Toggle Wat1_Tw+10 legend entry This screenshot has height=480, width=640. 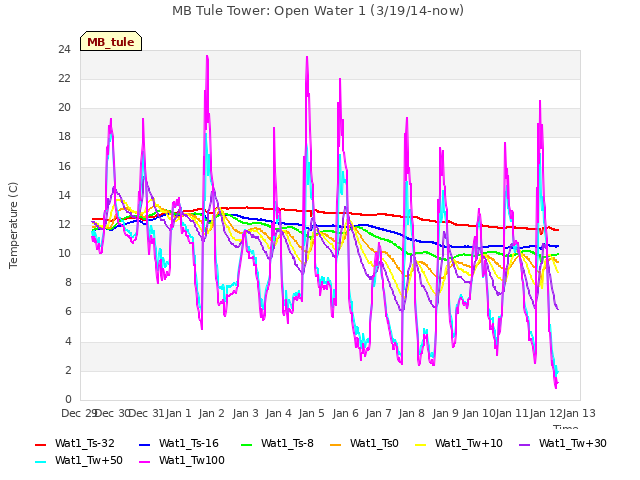[x=459, y=443]
